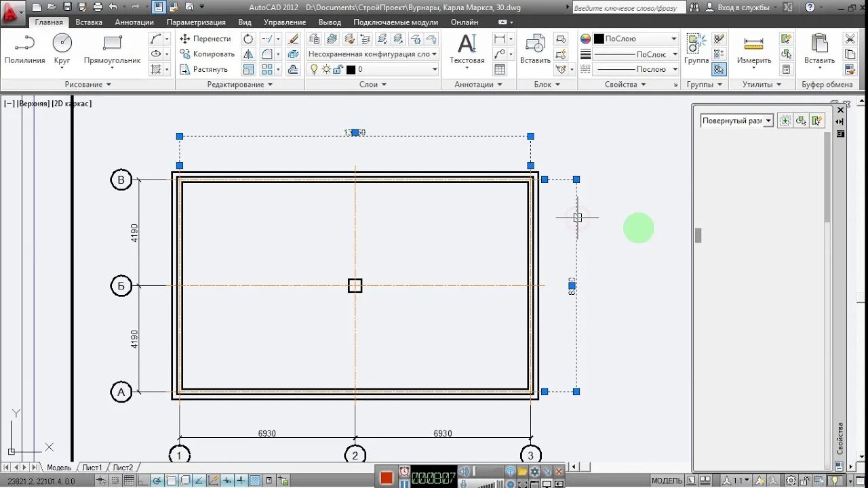Open the linetype Послою dropdown
The height and width of the screenshot is (488, 868).
coord(635,69)
